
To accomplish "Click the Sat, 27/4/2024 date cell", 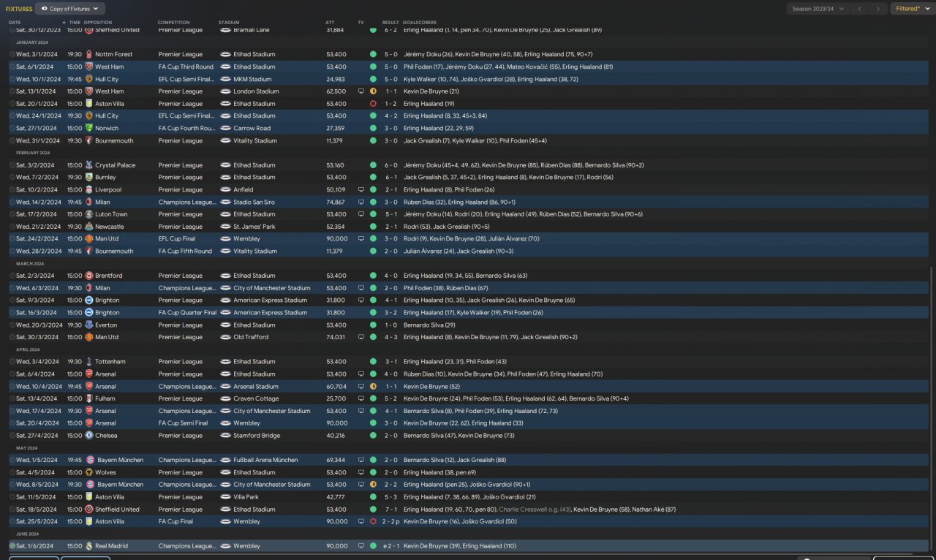I will tap(37, 435).
